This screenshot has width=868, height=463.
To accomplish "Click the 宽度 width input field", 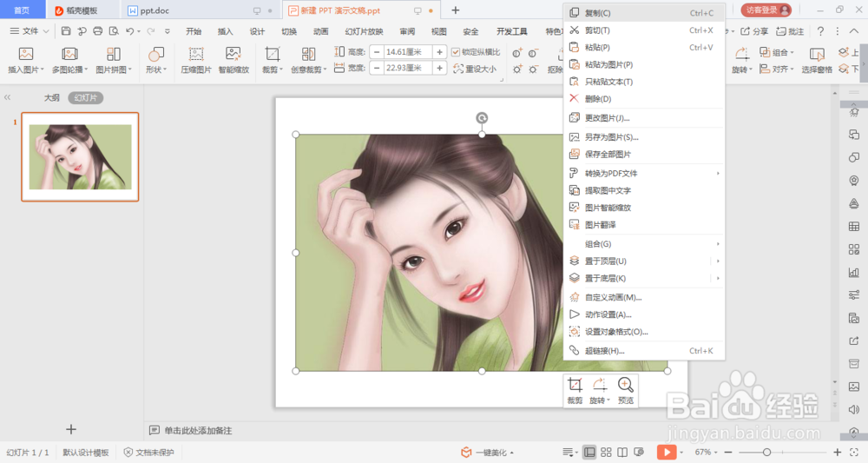I will click(408, 68).
